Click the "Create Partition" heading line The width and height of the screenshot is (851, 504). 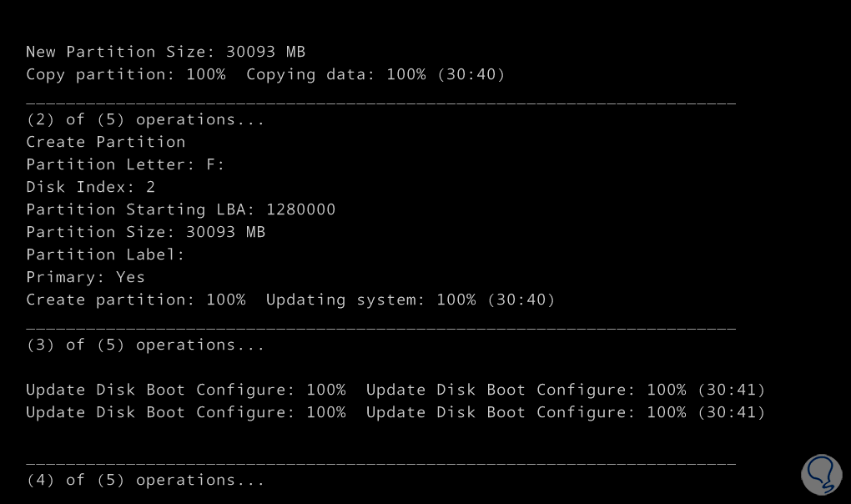click(105, 142)
